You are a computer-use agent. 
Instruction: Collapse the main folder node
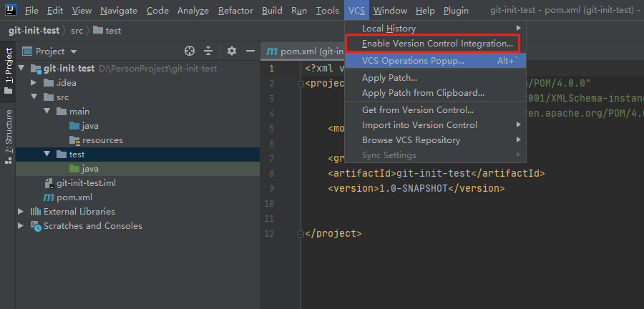click(47, 112)
